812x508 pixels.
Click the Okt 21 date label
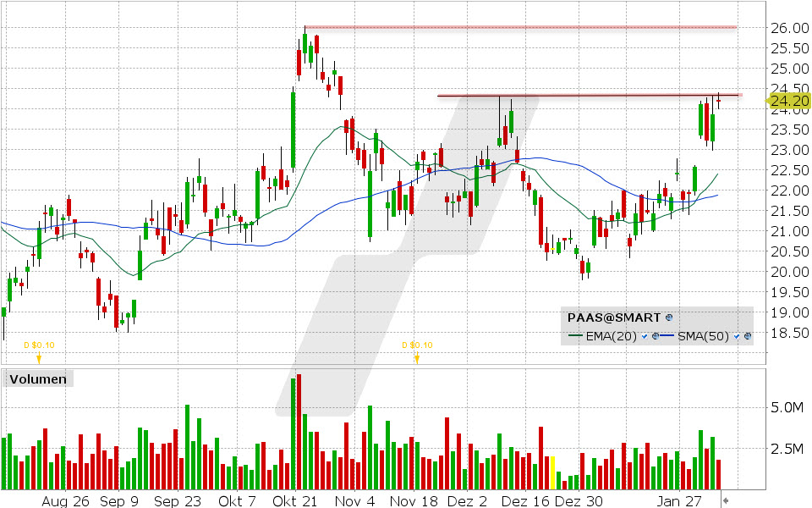pos(295,501)
